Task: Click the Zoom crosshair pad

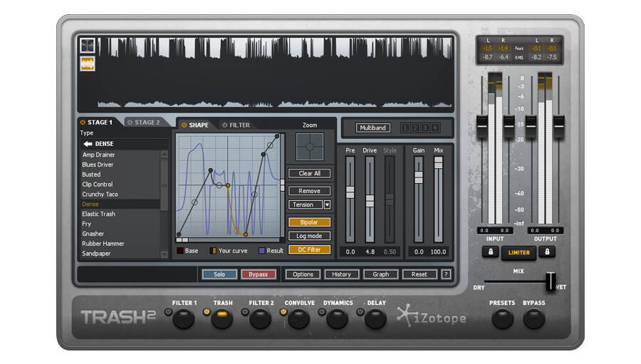Action: (x=310, y=147)
